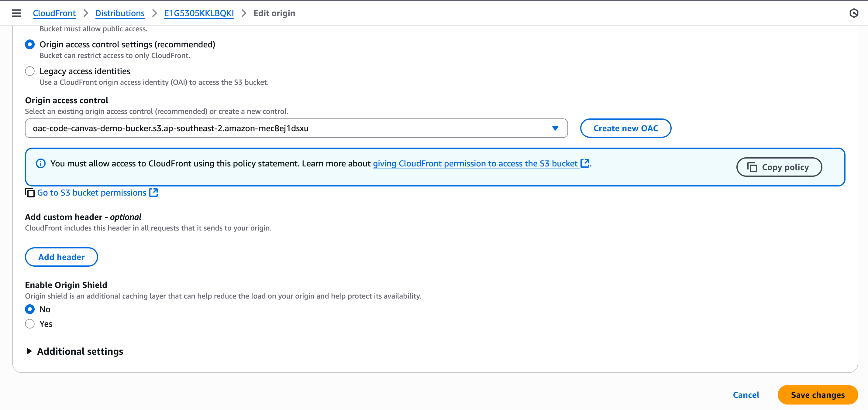The height and width of the screenshot is (410, 868).
Task: Select the Legacy access identities radio option
Action: 30,71
